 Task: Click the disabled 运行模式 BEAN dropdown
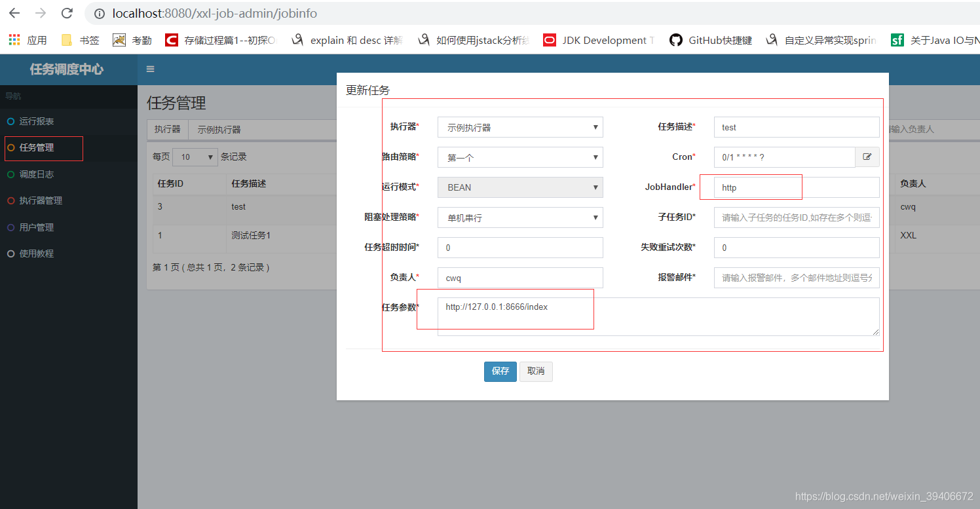click(x=520, y=187)
